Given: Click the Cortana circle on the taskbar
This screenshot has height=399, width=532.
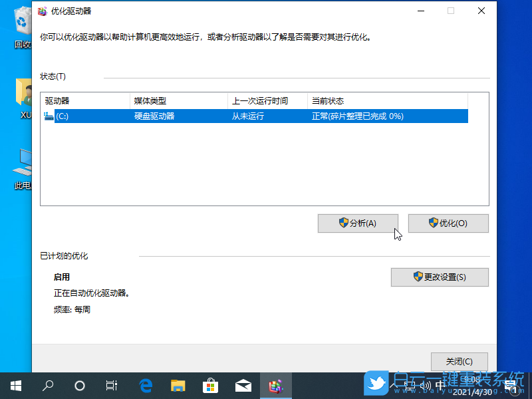Looking at the screenshot, I should pos(80,385).
